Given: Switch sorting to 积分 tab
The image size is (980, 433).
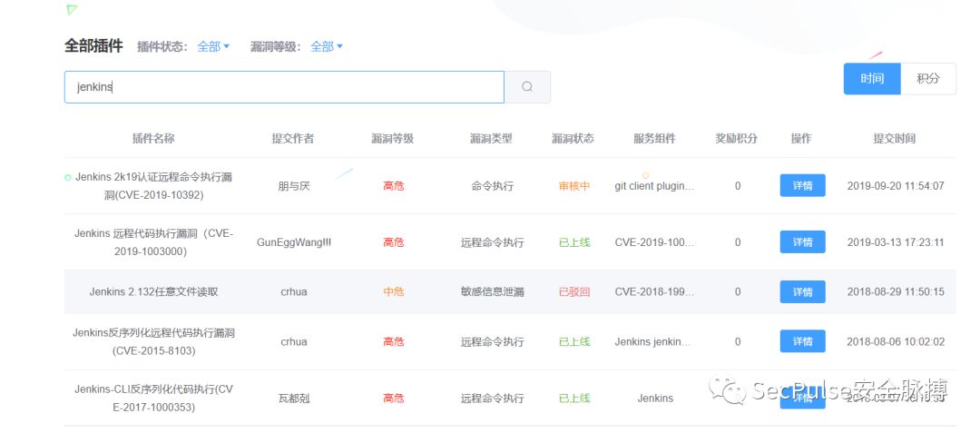Looking at the screenshot, I should (928, 79).
